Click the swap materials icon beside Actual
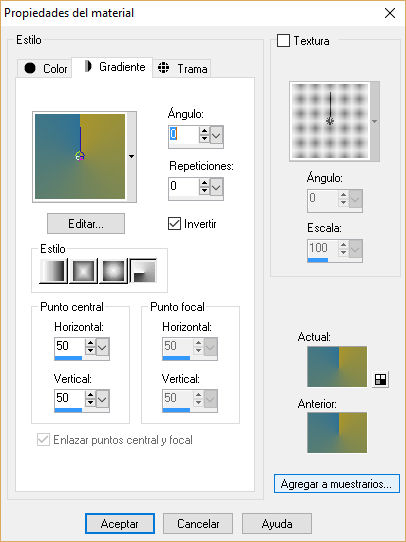The height and width of the screenshot is (542, 406). 380,380
